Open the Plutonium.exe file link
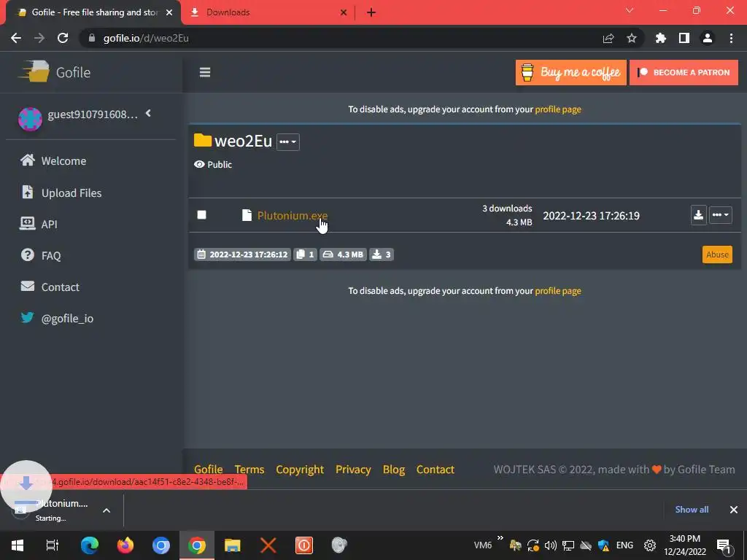The width and height of the screenshot is (747, 560). pyautogui.click(x=293, y=215)
